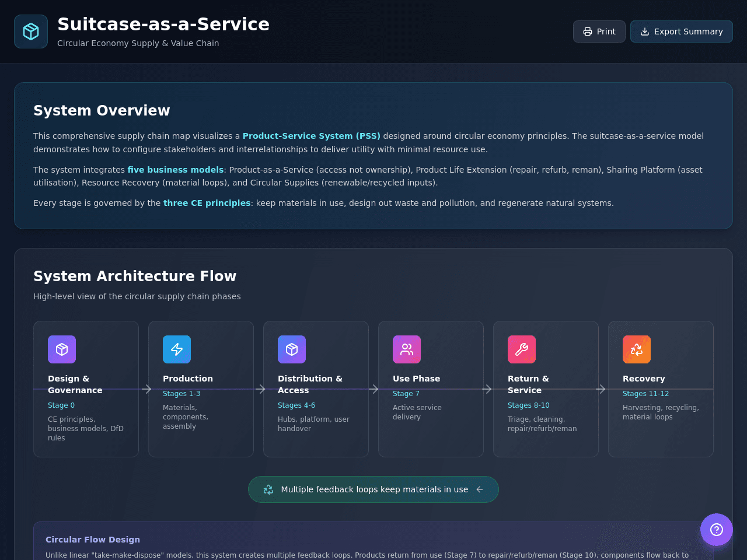Click the 'Stage 0' label
747x560 pixels.
[x=61, y=405]
